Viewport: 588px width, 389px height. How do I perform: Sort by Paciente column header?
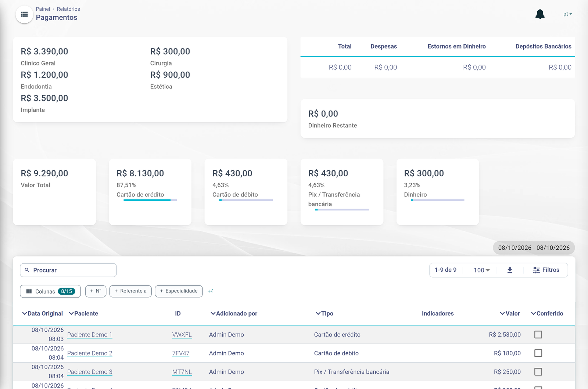point(83,313)
